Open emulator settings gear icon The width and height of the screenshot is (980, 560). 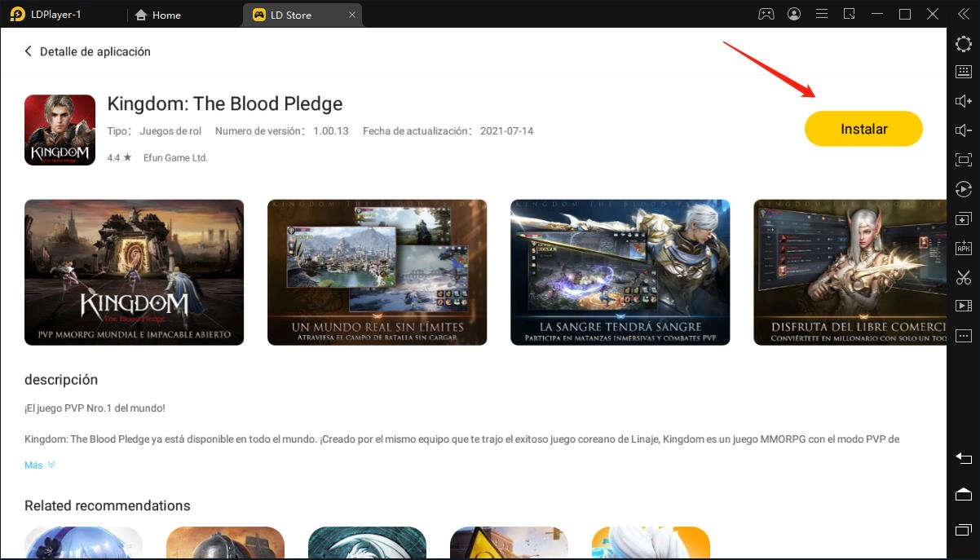coord(963,43)
